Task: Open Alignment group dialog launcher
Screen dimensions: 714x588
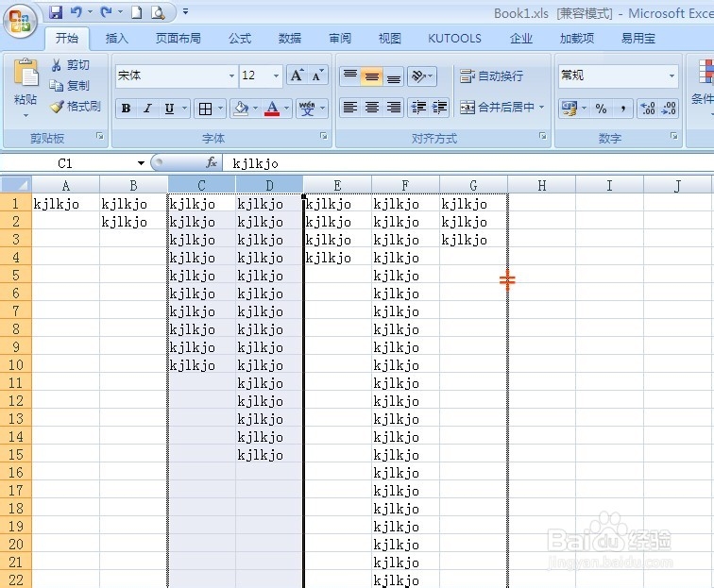Action: coord(543,136)
